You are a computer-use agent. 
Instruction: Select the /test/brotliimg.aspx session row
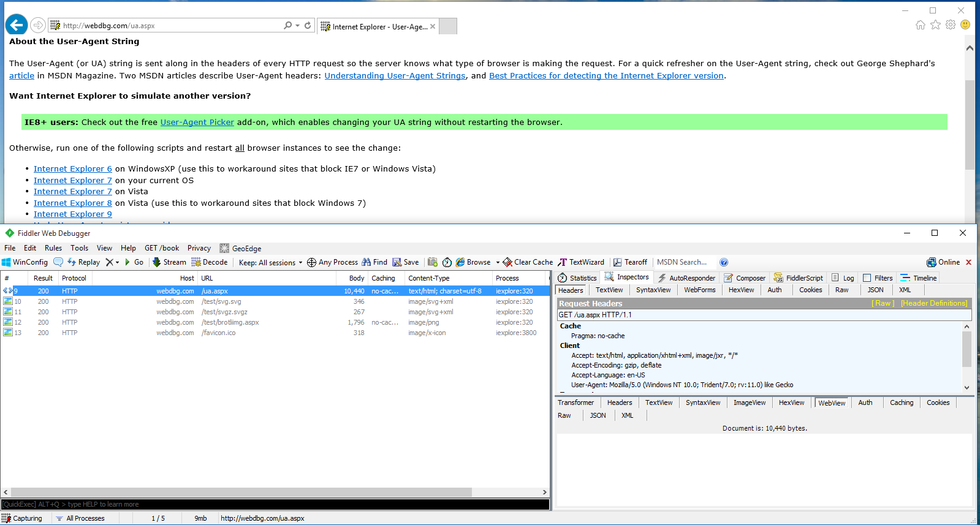tap(275, 322)
